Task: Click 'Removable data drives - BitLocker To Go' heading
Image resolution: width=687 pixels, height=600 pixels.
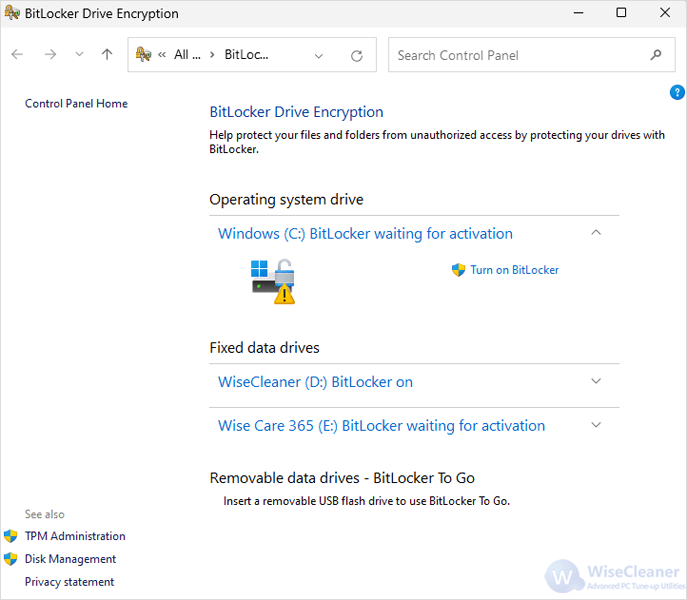Action: 342,478
